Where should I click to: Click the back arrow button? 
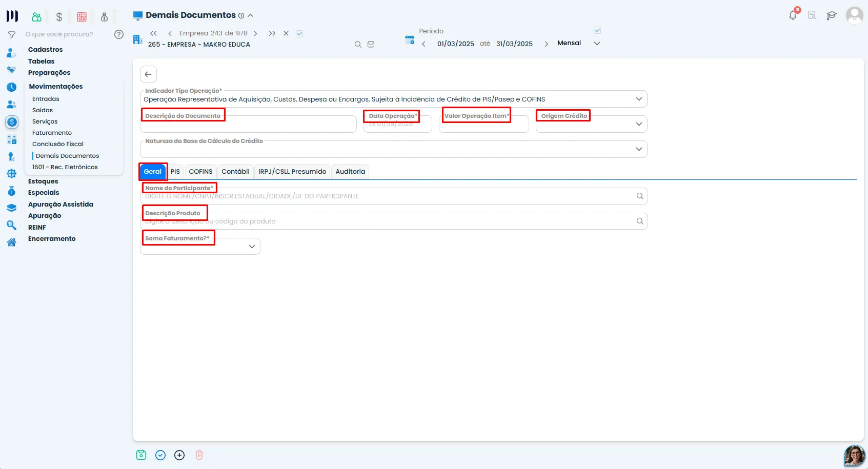tap(148, 74)
